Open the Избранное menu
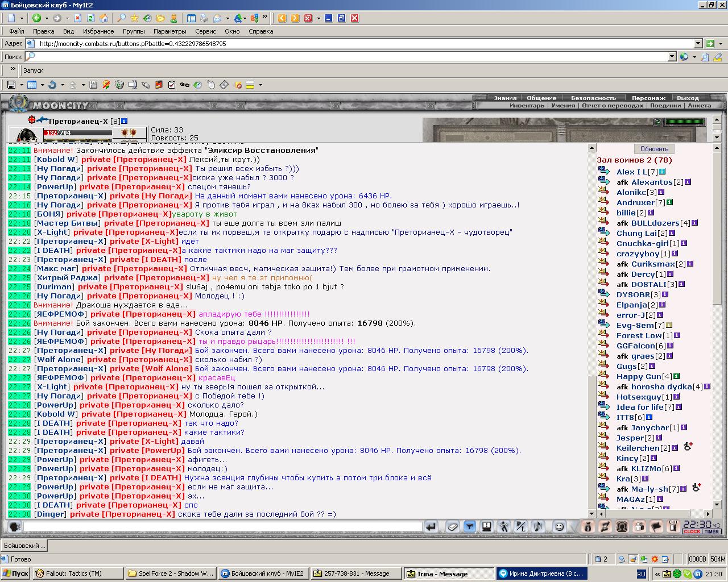The width and height of the screenshot is (728, 582). (98, 31)
